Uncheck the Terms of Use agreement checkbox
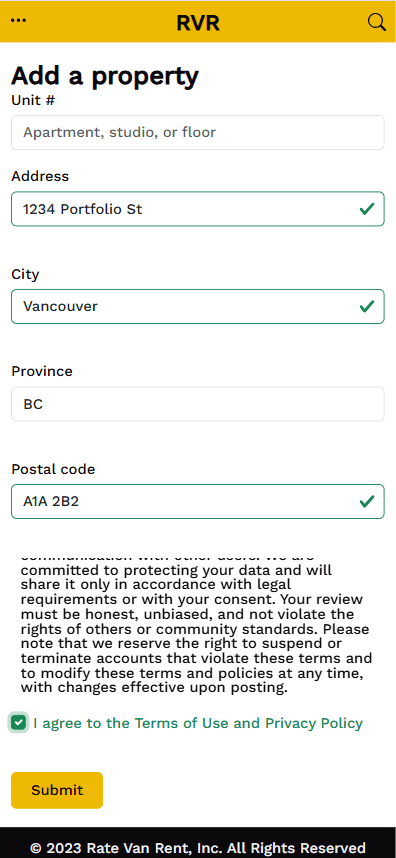This screenshot has width=396, height=858. point(19,723)
